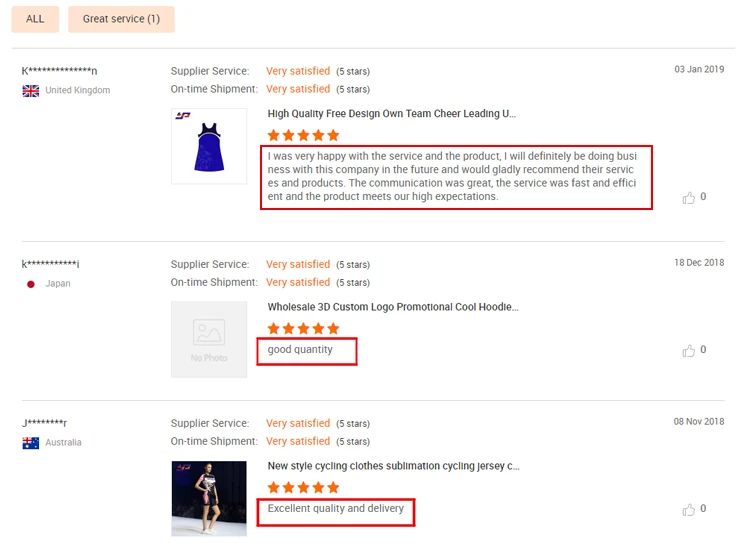Click thumbs-up on Australia buyer's review
750x553 pixels.
[689, 509]
